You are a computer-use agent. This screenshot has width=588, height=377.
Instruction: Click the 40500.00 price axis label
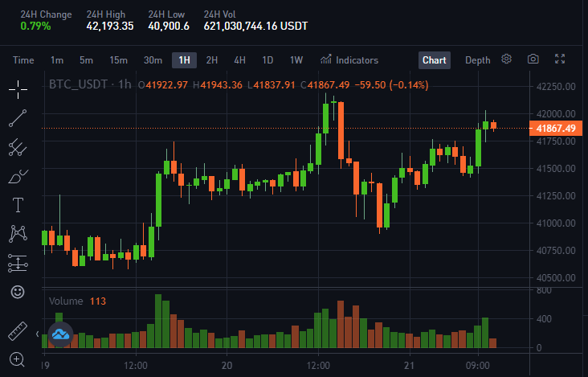(x=556, y=278)
